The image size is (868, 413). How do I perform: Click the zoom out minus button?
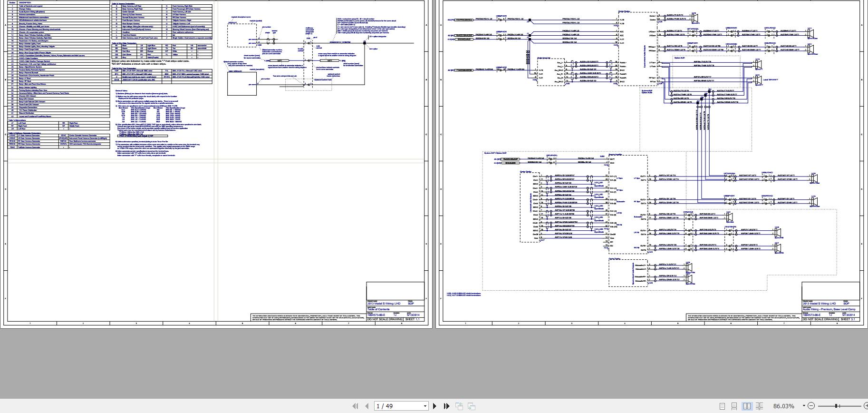tap(811, 406)
